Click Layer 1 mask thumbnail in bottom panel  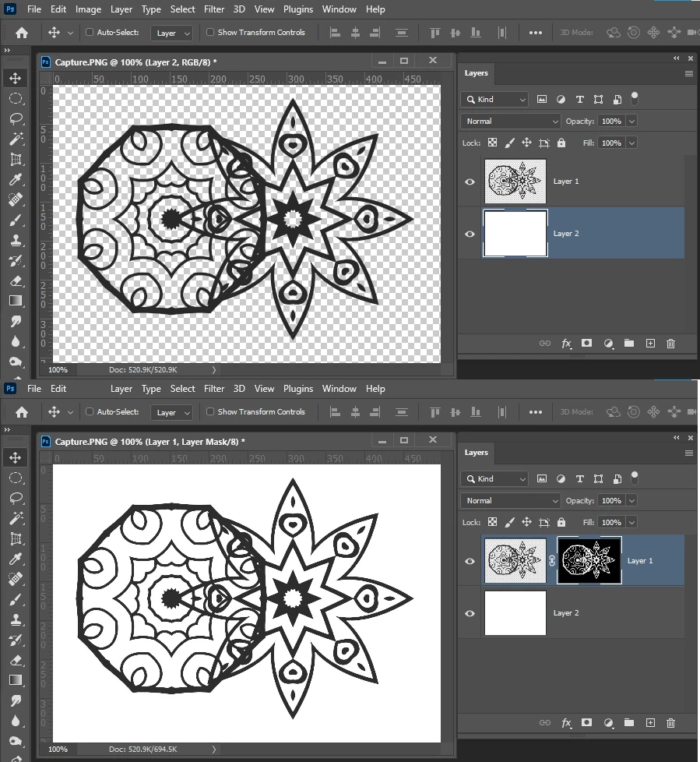tap(589, 560)
